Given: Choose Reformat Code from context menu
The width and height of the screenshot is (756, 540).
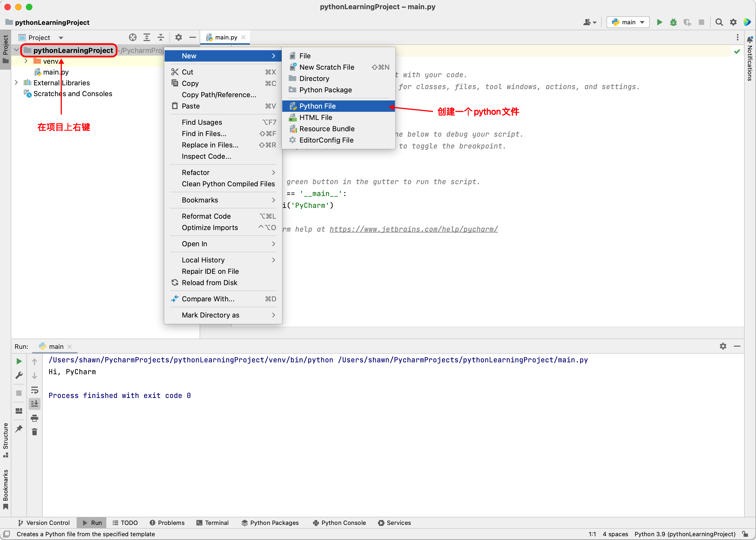Looking at the screenshot, I should click(206, 216).
